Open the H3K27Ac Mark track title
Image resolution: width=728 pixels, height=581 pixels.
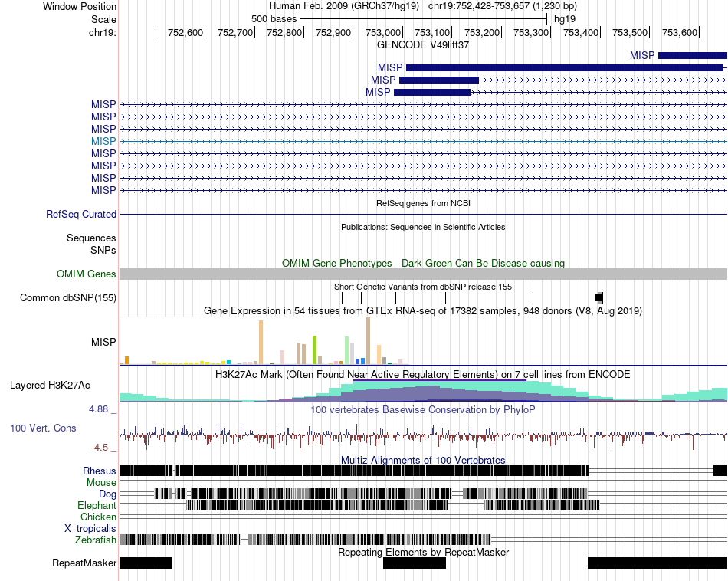(423, 374)
